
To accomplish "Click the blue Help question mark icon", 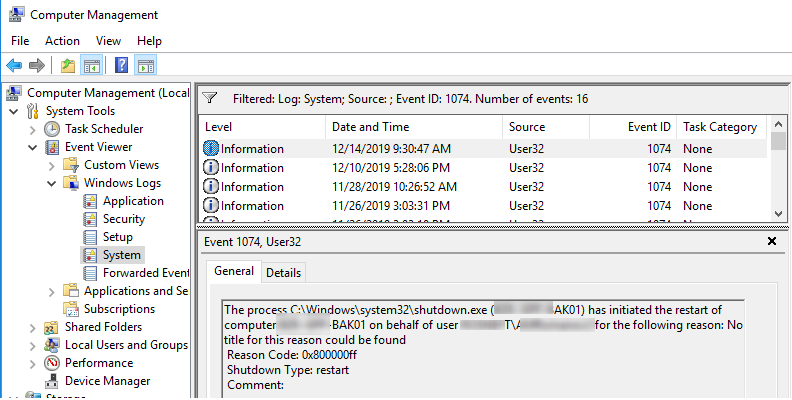I will coord(121,65).
